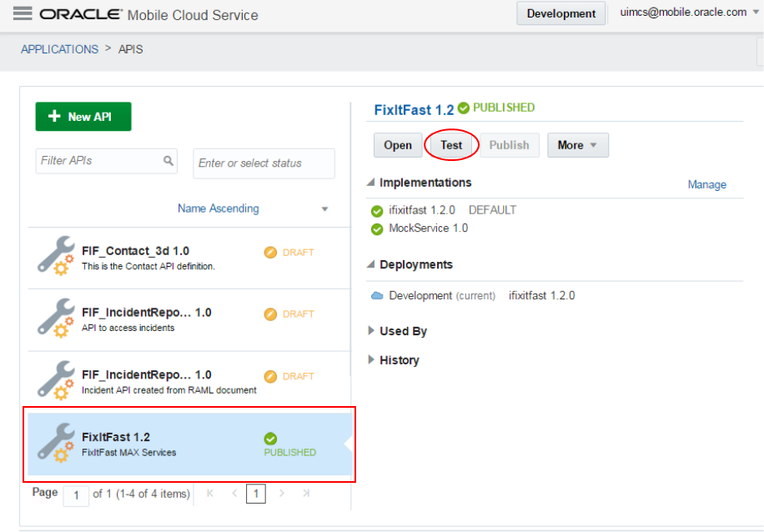
Task: Click the wrench icon beside API to access incidents
Action: tap(56, 318)
